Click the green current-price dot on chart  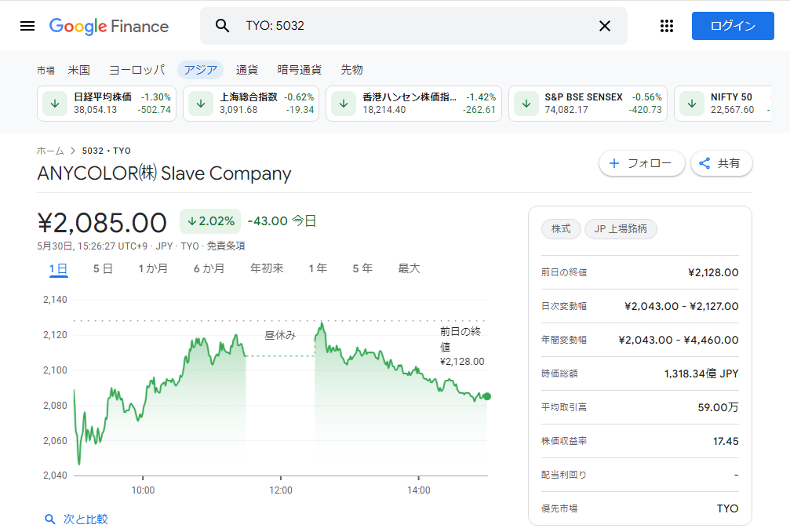(x=486, y=396)
